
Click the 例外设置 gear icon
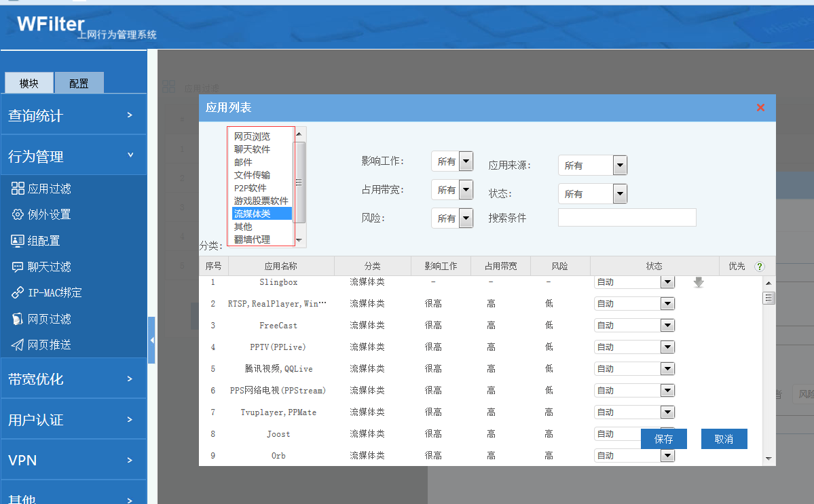(18, 214)
